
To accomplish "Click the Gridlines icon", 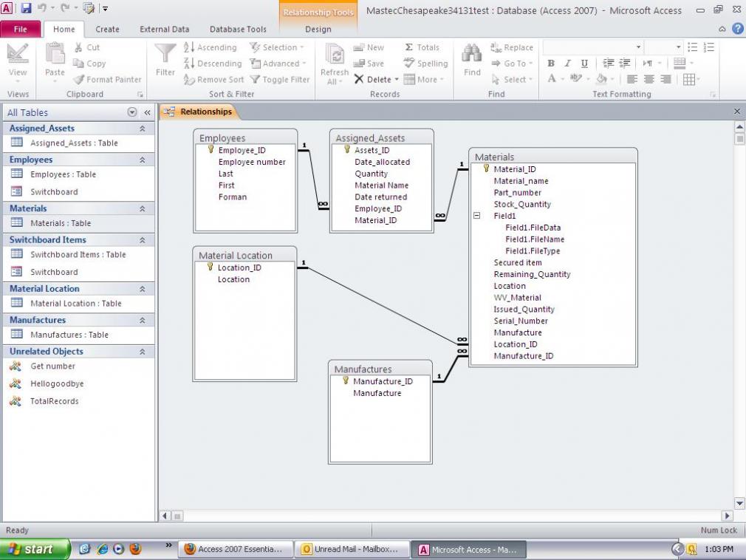I will (x=689, y=80).
